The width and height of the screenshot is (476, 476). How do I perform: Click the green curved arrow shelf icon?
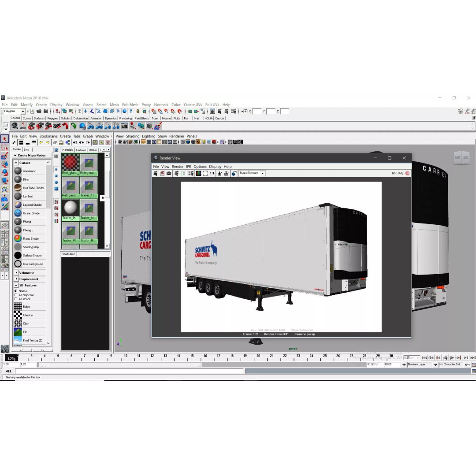click(74, 126)
